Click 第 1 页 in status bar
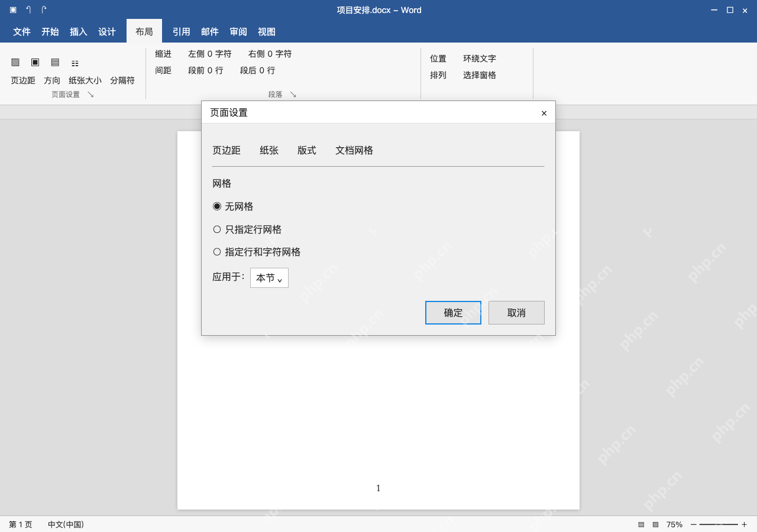This screenshot has width=757, height=532. [21, 524]
